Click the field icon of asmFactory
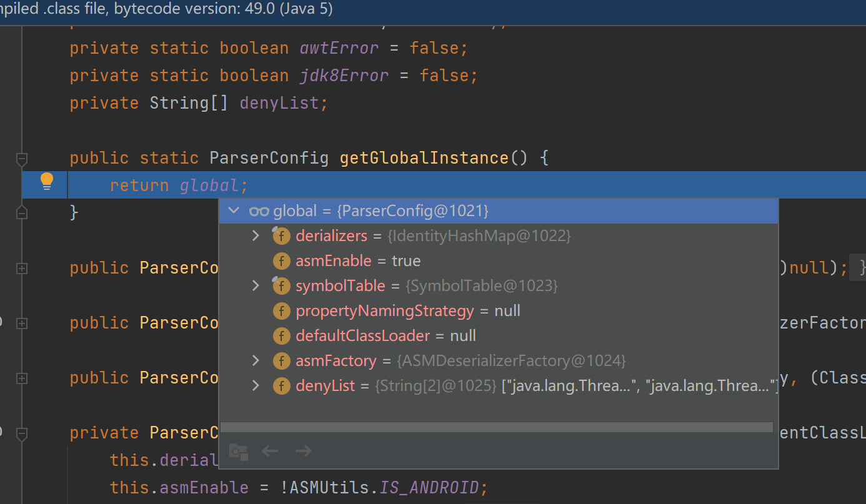 (282, 361)
